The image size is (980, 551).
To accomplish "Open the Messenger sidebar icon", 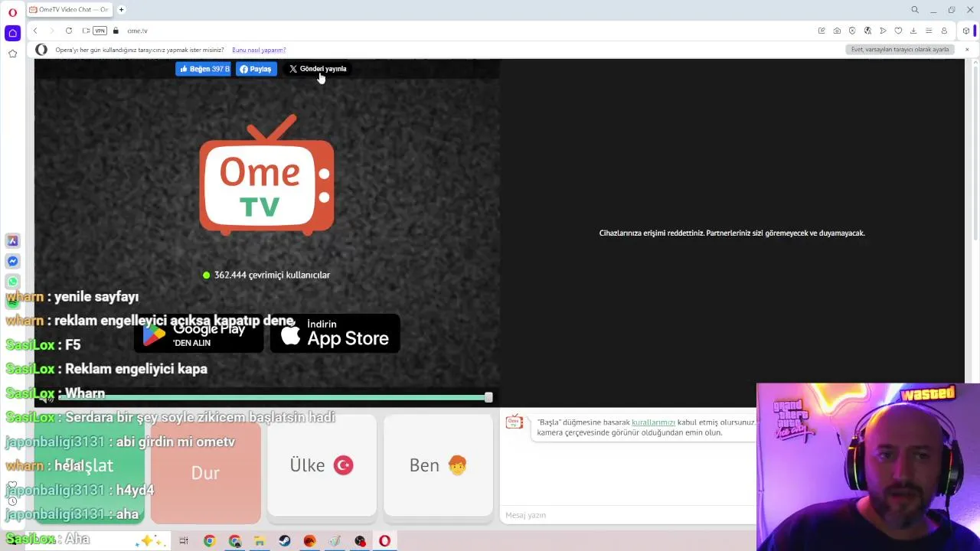I will click(x=12, y=261).
